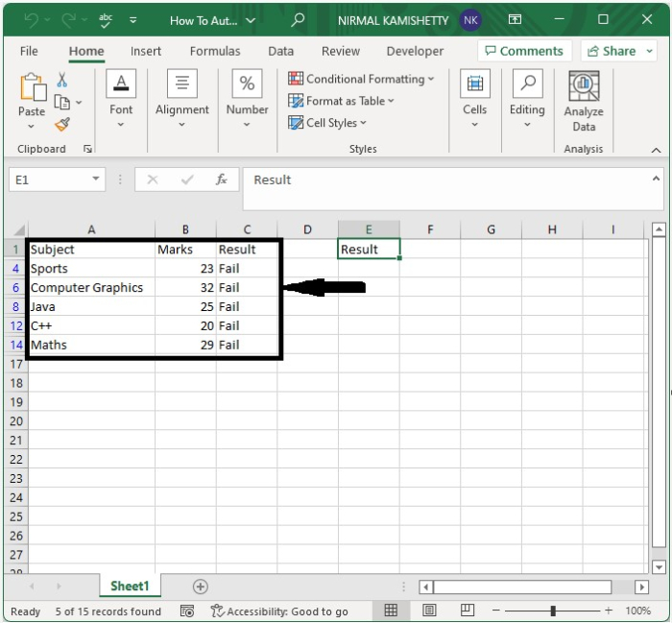This screenshot has width=672, height=623.
Task: Open the File menu tab
Action: coord(29,51)
